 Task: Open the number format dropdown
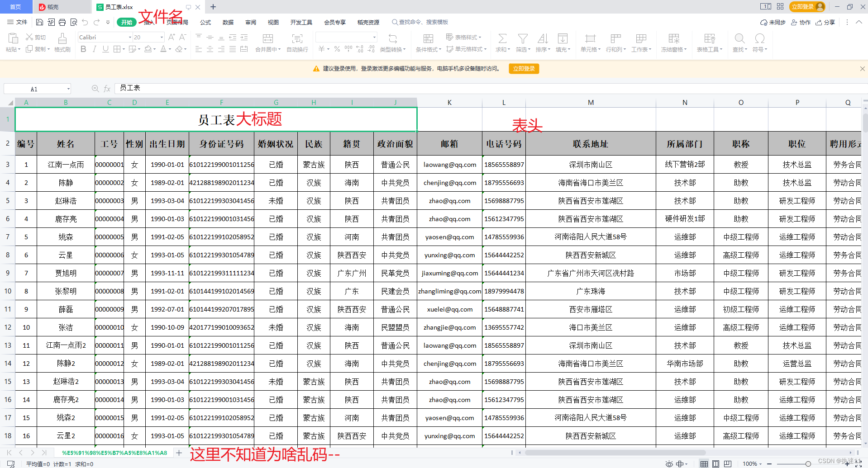click(374, 37)
